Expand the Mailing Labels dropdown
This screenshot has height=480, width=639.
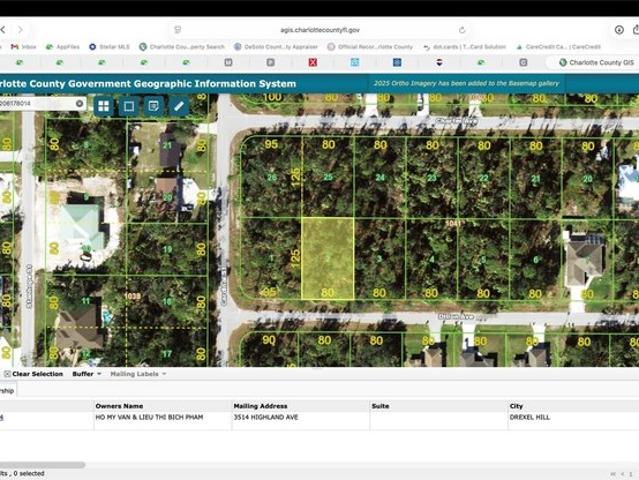(x=138, y=374)
